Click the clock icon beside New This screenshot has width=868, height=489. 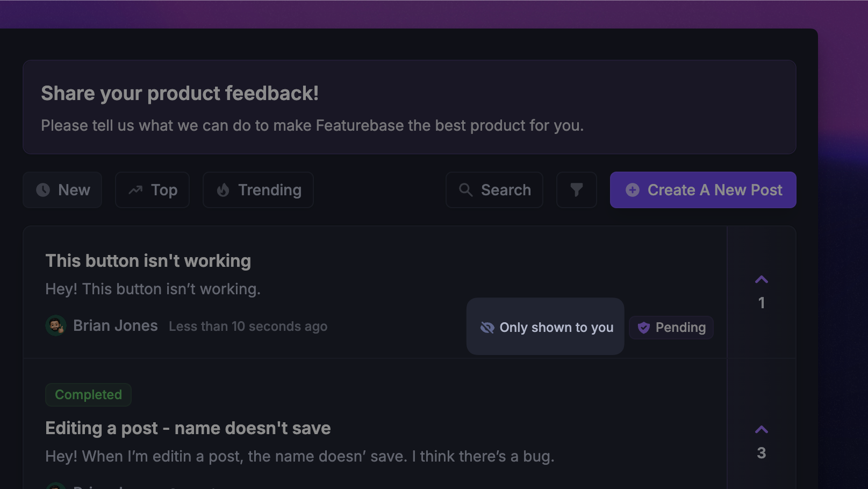[x=42, y=190]
